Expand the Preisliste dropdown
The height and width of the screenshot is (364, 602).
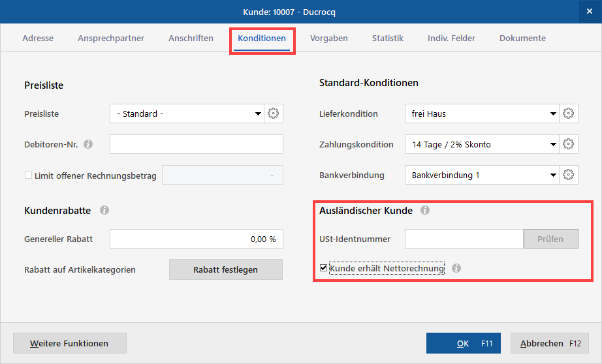pyautogui.click(x=258, y=114)
